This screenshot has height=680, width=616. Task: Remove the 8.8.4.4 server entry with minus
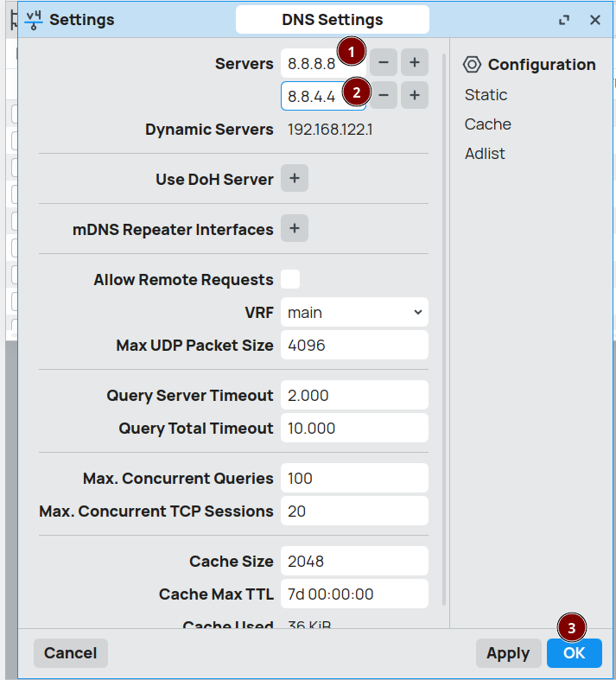[384, 95]
